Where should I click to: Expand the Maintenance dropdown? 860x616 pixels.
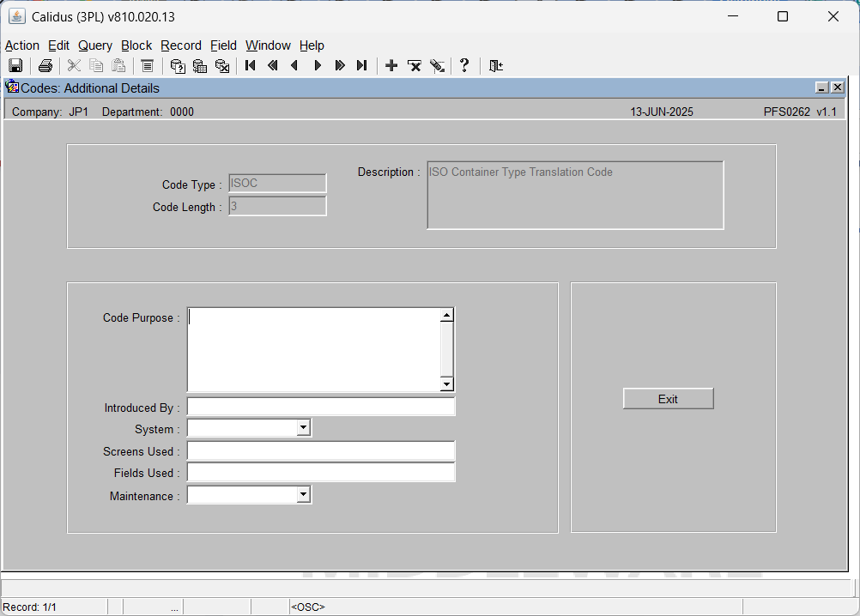[303, 495]
